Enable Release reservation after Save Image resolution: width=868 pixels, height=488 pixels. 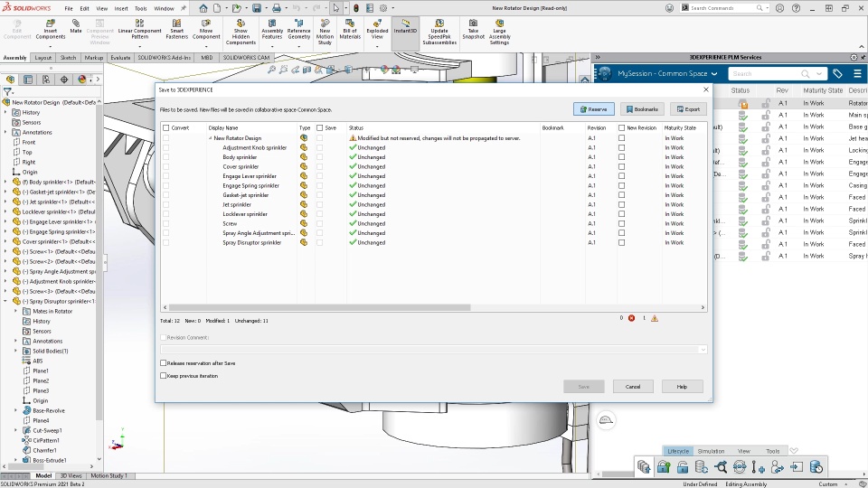tap(164, 363)
